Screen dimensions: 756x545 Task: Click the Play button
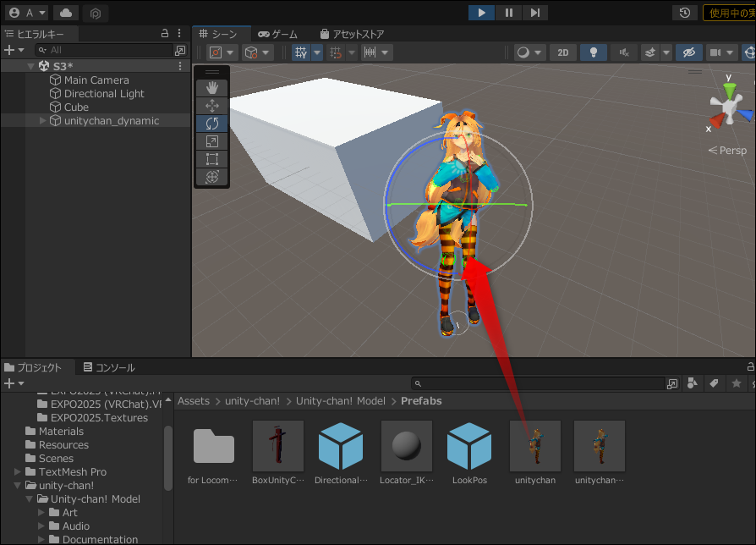(x=481, y=13)
